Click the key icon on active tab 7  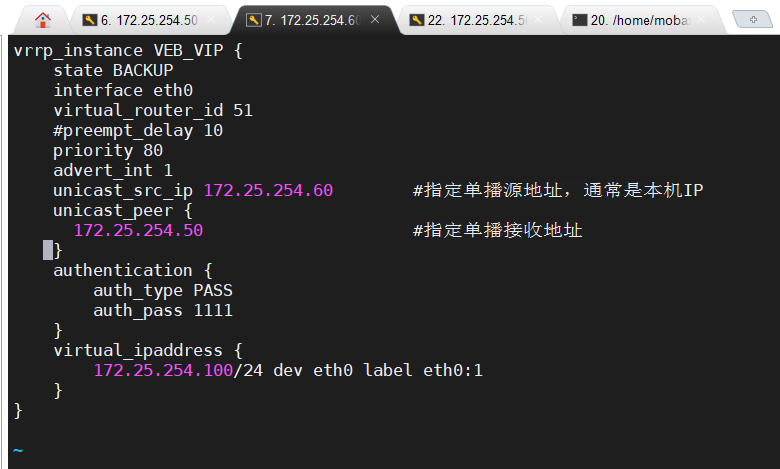254,20
